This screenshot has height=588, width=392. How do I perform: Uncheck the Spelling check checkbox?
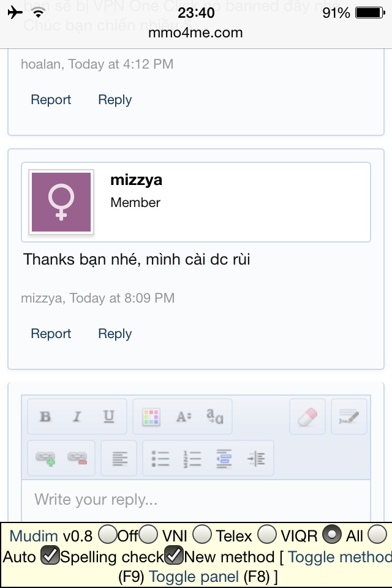(50, 556)
